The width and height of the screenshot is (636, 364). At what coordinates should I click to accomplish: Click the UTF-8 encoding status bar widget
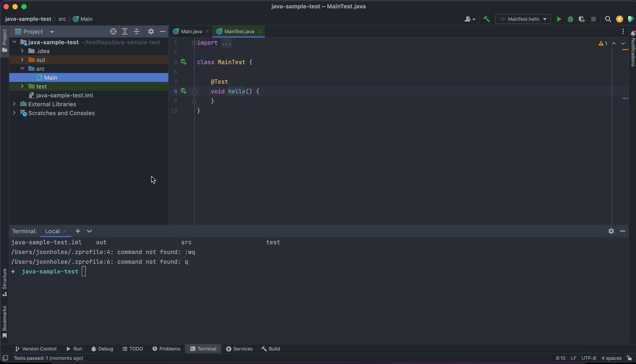pyautogui.click(x=588, y=358)
